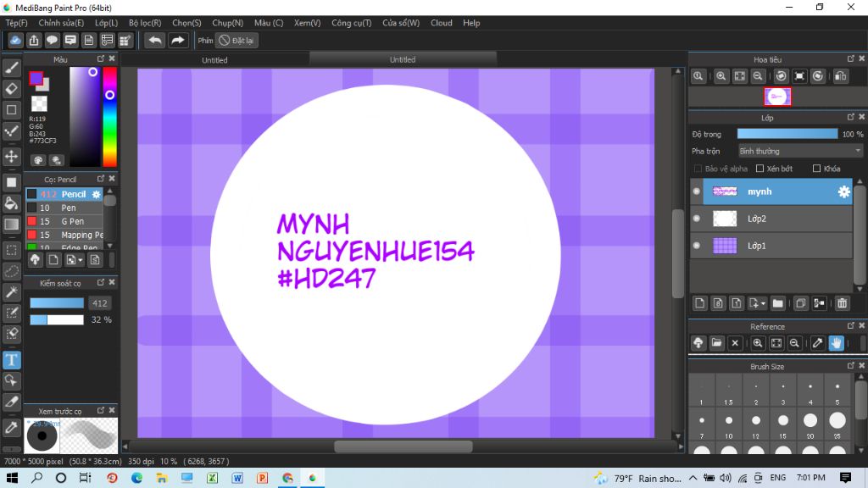Viewport: 868px width, 488px height.
Task: Open add-layer type dropdown arrow
Action: pyautogui.click(x=763, y=303)
